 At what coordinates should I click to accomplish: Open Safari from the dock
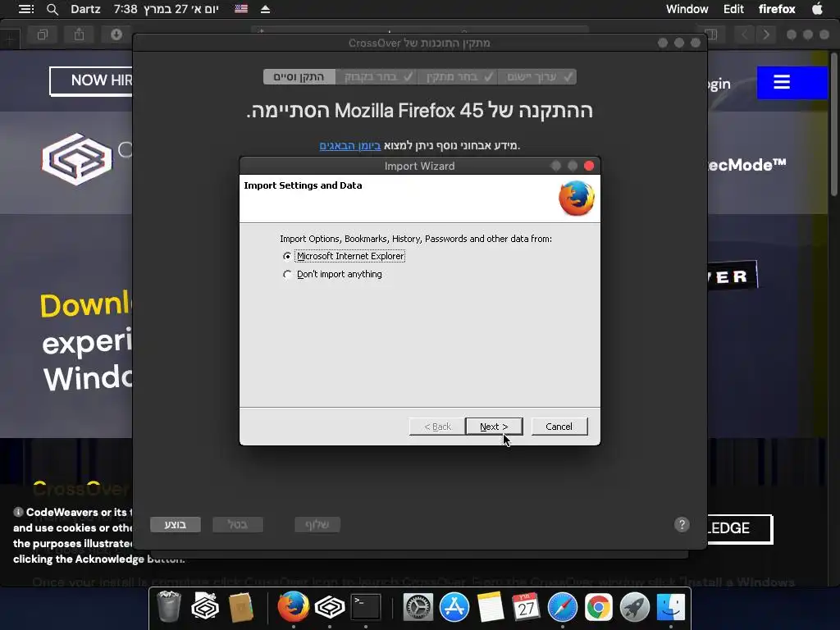pyautogui.click(x=563, y=607)
